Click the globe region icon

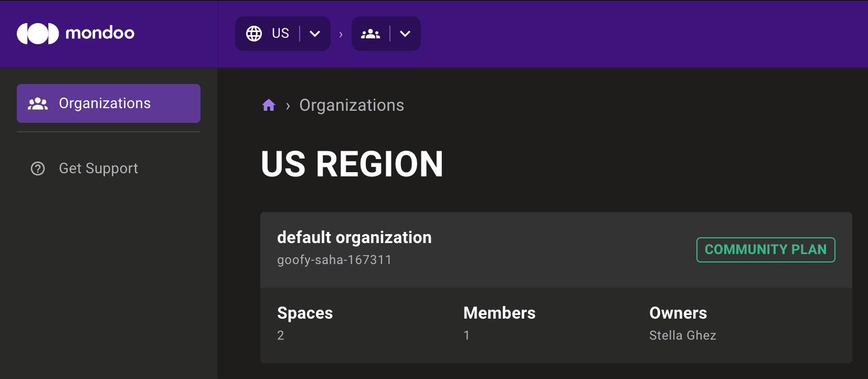[x=254, y=34]
